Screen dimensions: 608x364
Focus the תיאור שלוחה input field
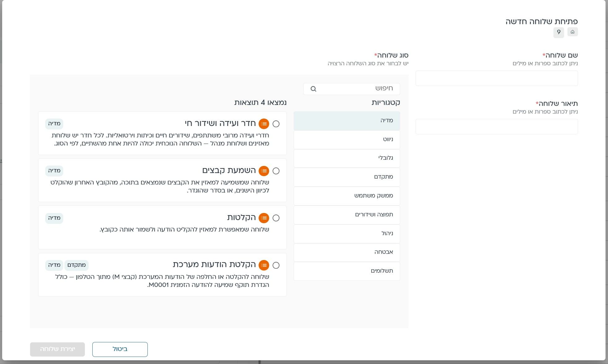click(497, 127)
